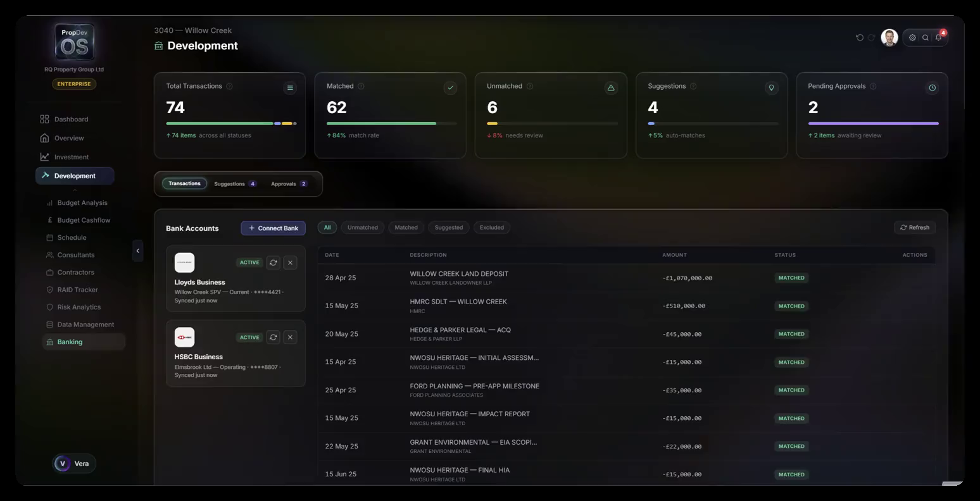Click lightbulb icon on Suggestions card
This screenshot has width=980, height=501.
pos(771,88)
